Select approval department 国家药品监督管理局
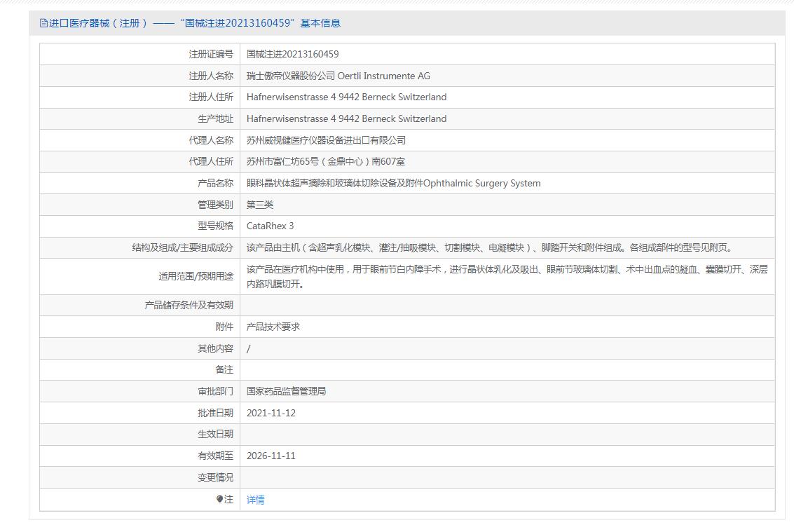Viewport: 794px width, 532px height. point(286,391)
